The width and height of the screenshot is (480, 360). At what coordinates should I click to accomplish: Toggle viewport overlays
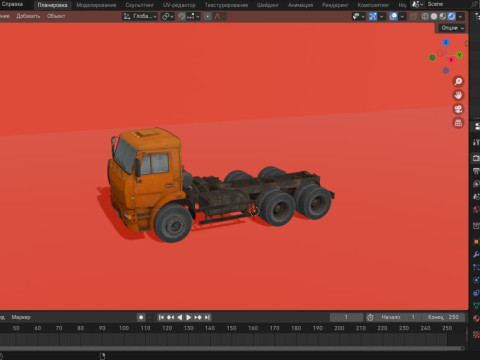pos(394,16)
